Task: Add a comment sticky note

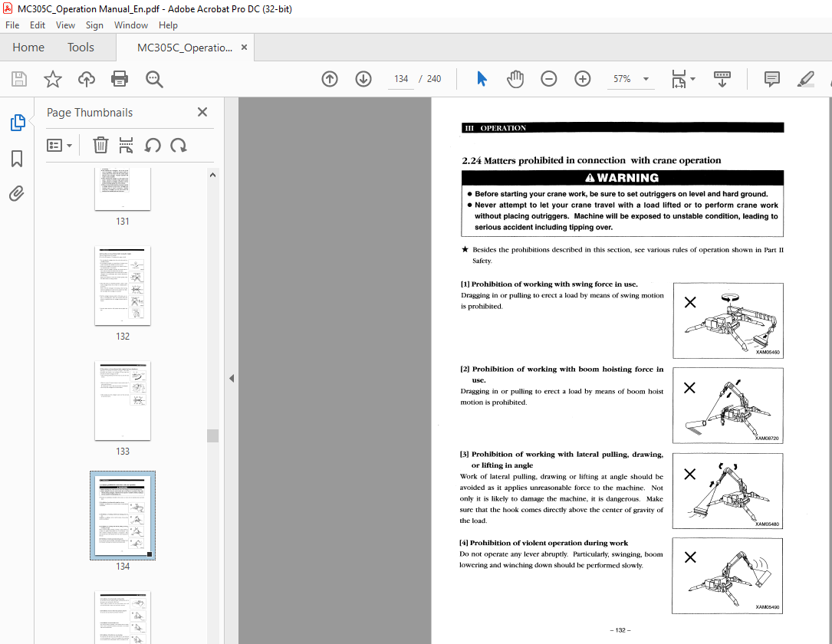Action: click(x=771, y=79)
